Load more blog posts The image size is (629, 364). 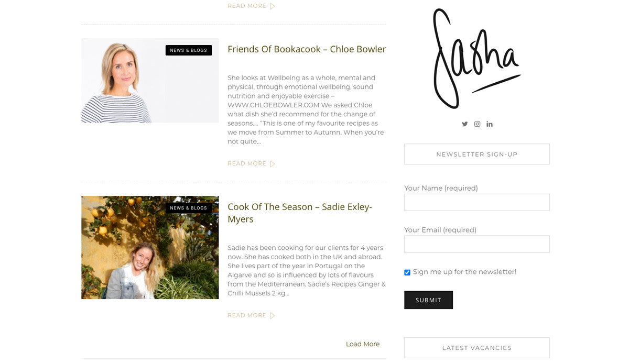tap(363, 344)
